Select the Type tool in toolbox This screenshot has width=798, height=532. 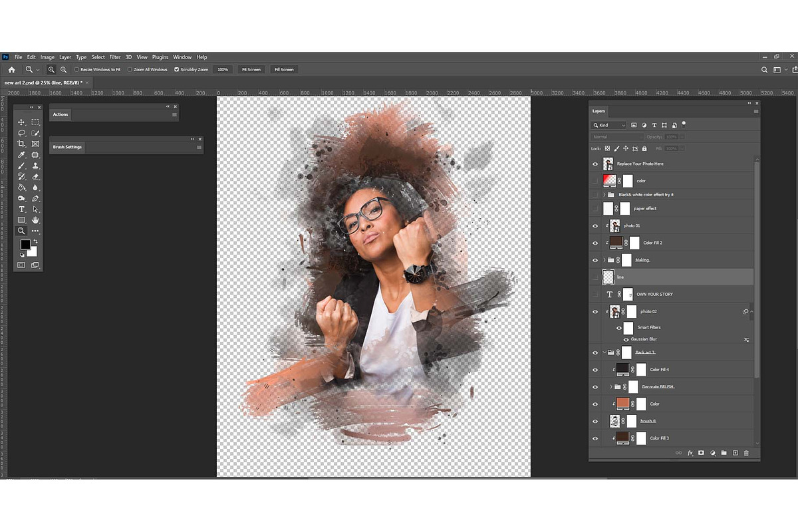tap(21, 209)
